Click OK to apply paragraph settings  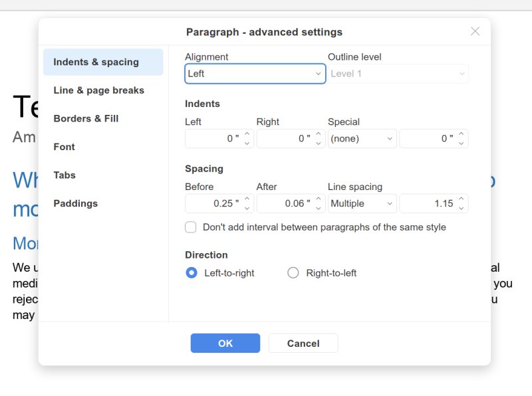click(225, 344)
